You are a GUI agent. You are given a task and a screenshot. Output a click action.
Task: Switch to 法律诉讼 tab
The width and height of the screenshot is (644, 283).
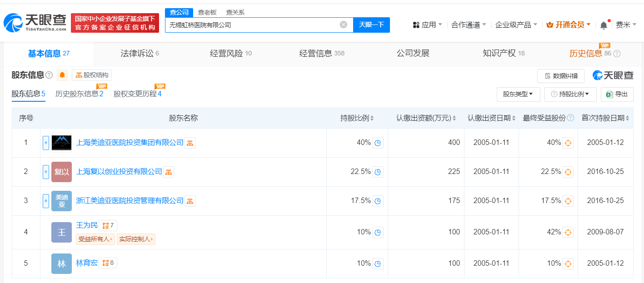140,53
